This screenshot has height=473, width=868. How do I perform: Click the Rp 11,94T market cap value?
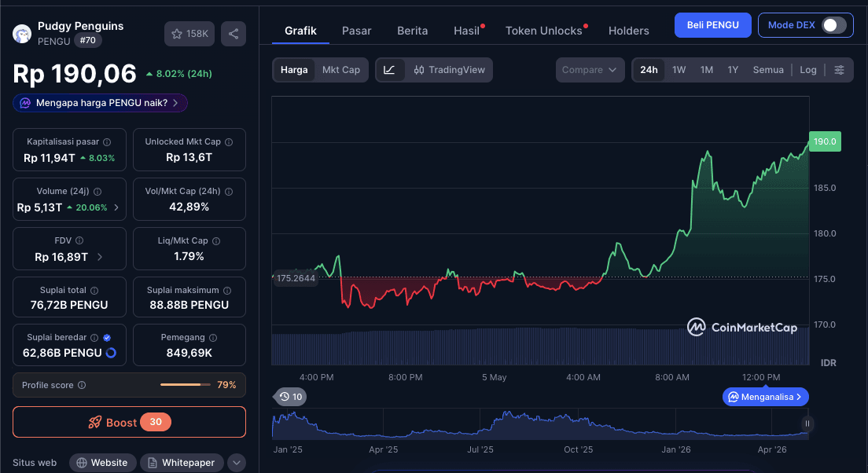point(50,158)
